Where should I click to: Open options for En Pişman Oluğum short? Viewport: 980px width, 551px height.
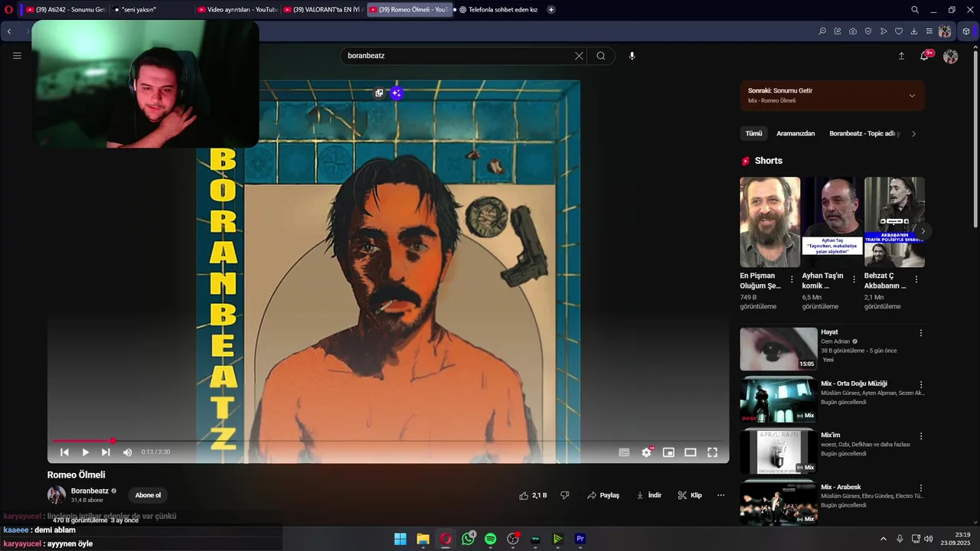(x=792, y=280)
